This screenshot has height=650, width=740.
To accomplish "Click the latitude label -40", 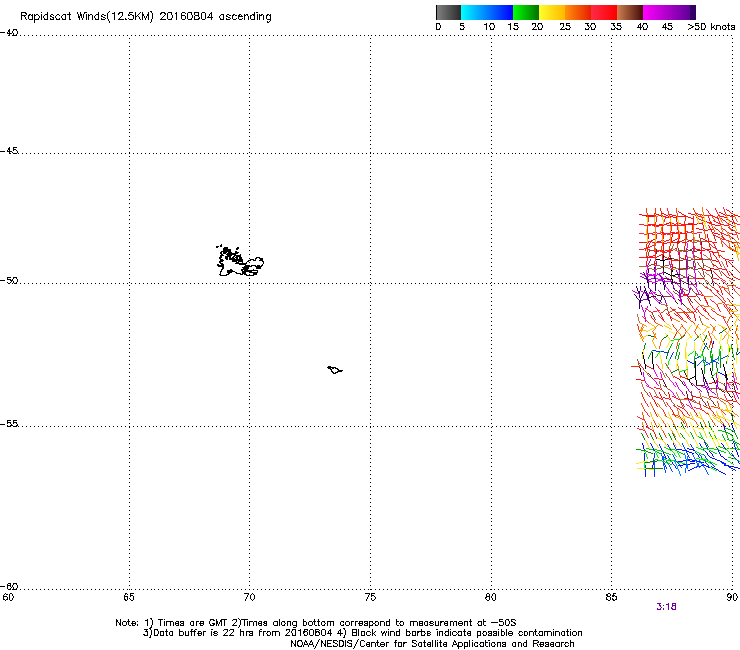I will point(9,33).
